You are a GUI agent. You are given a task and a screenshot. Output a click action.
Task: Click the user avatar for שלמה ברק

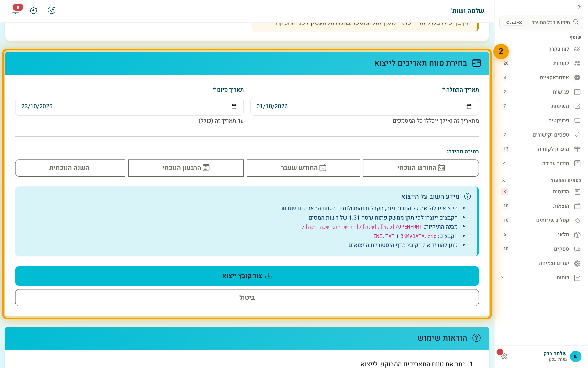(x=576, y=356)
